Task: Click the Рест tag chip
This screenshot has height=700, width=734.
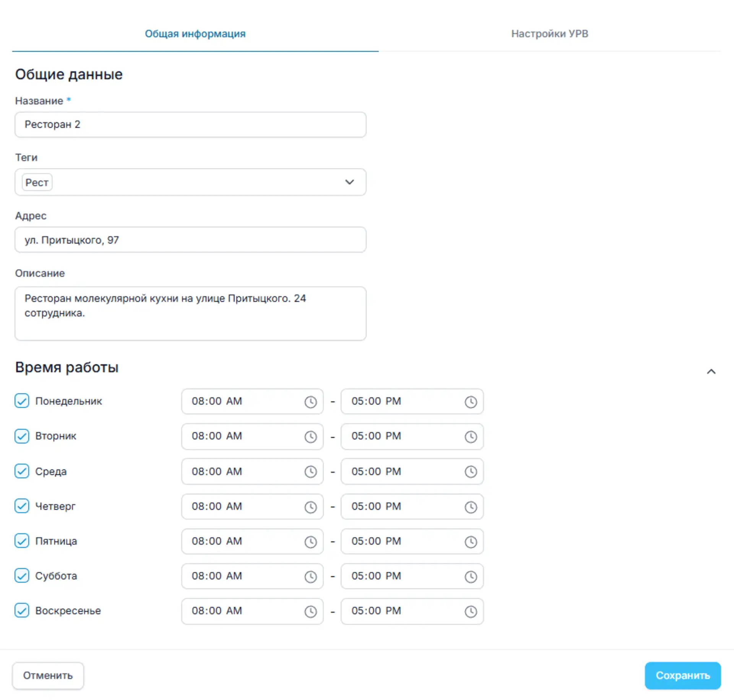Action: (37, 182)
